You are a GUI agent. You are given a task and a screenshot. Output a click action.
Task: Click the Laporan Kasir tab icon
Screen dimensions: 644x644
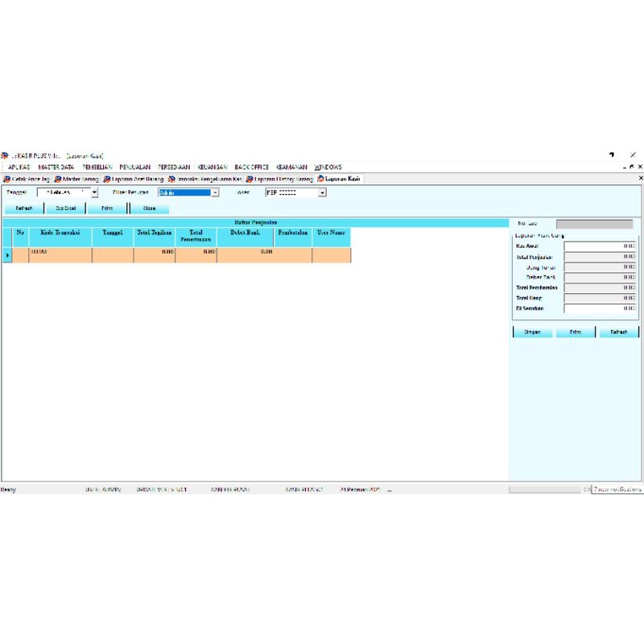(320, 179)
